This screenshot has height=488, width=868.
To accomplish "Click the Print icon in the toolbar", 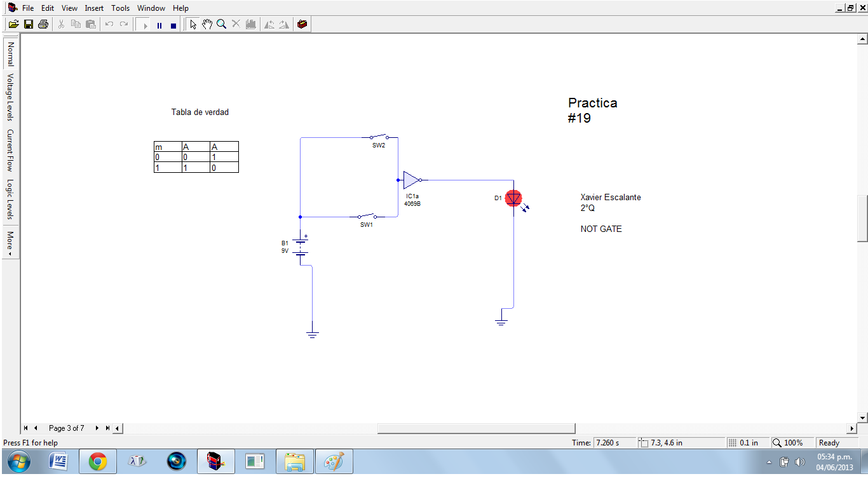I will tap(43, 24).
